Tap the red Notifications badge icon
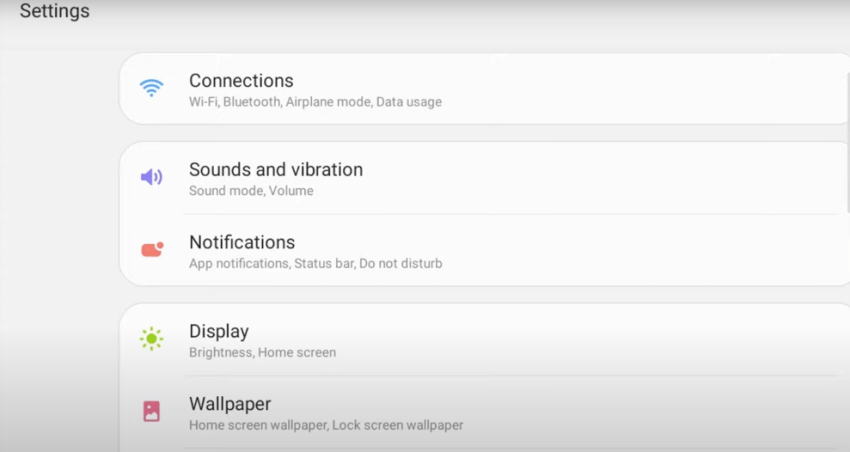This screenshot has height=452, width=850. tap(152, 249)
